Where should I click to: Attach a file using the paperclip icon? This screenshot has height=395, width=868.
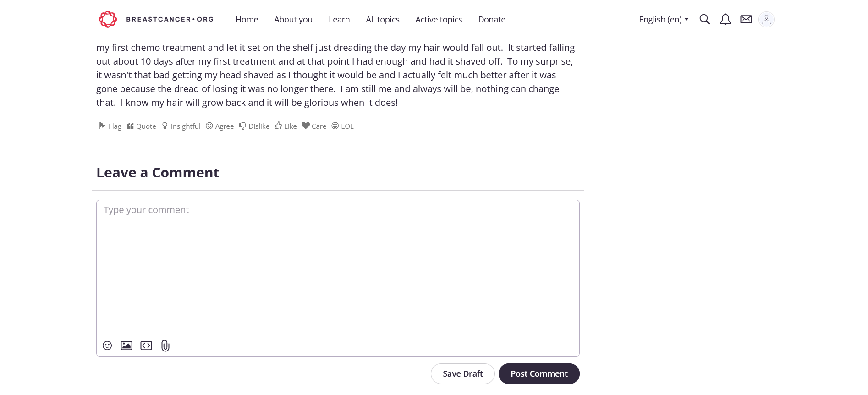165,346
